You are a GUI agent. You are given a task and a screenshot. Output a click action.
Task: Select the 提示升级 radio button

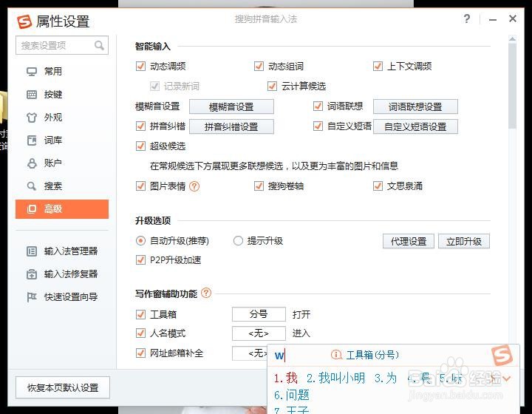(x=238, y=241)
